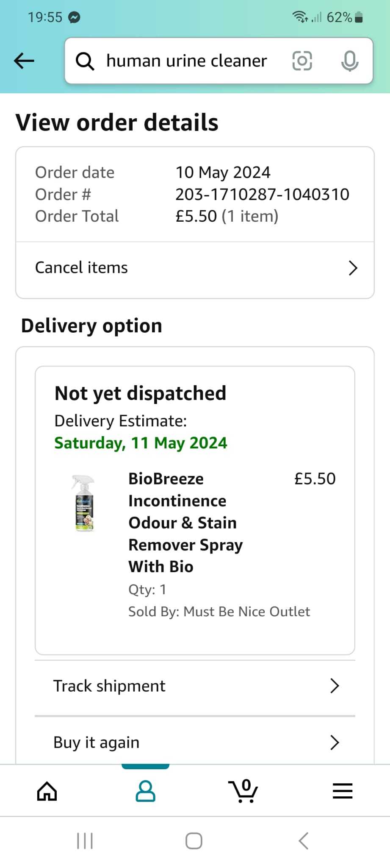390x868 pixels.
Task: Expand Cancel items chevron arrow
Action: [353, 268]
